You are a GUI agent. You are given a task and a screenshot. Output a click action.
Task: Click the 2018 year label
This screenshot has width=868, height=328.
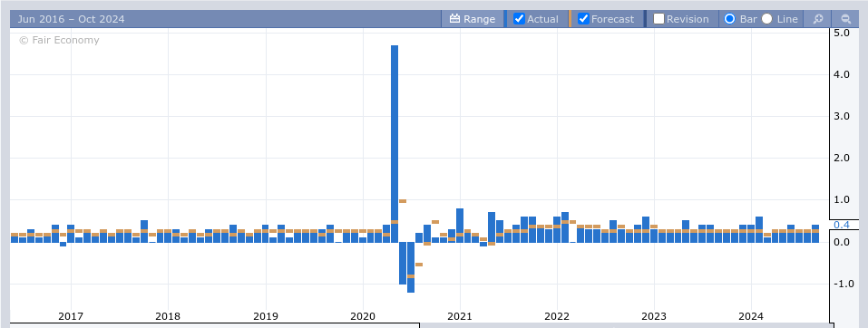pos(168,316)
